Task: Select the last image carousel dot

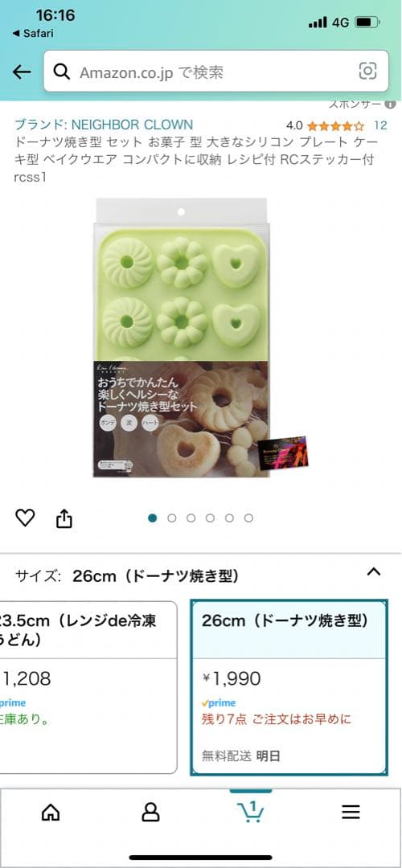Action: click(248, 518)
